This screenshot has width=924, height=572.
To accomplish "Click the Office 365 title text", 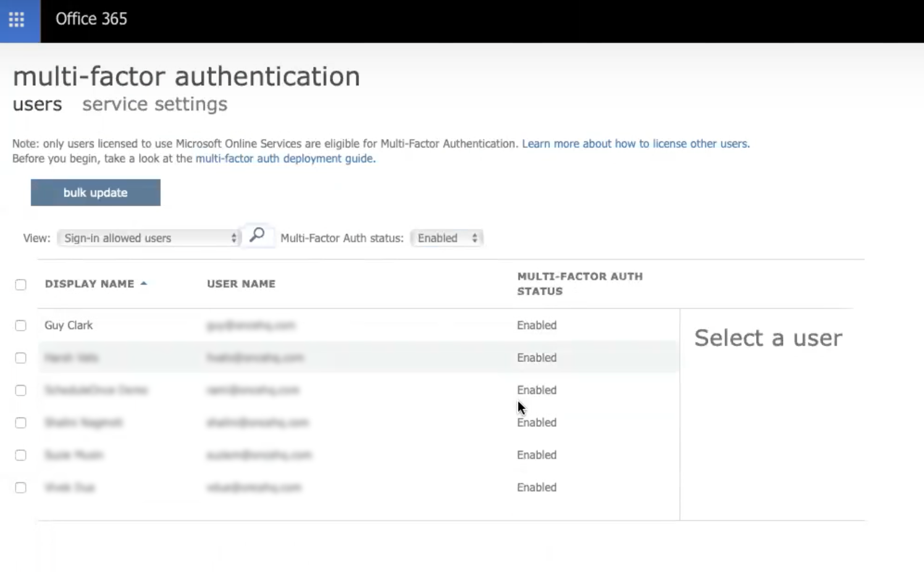I will (x=91, y=19).
